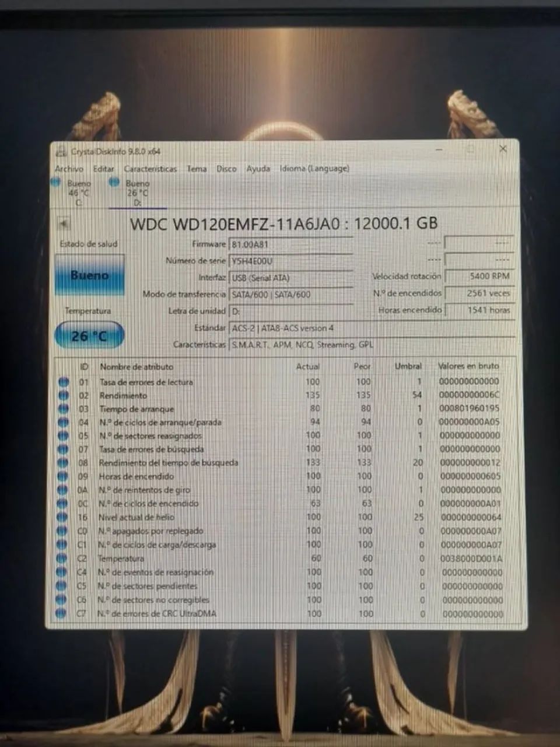Select 'N.º de sectores no corregibles' text

(153, 600)
